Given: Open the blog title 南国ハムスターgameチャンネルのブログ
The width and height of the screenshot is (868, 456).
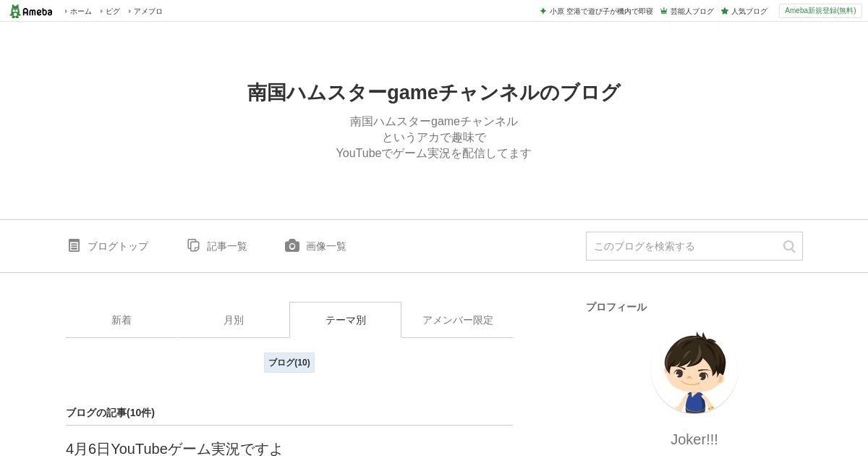Looking at the screenshot, I should [x=434, y=93].
